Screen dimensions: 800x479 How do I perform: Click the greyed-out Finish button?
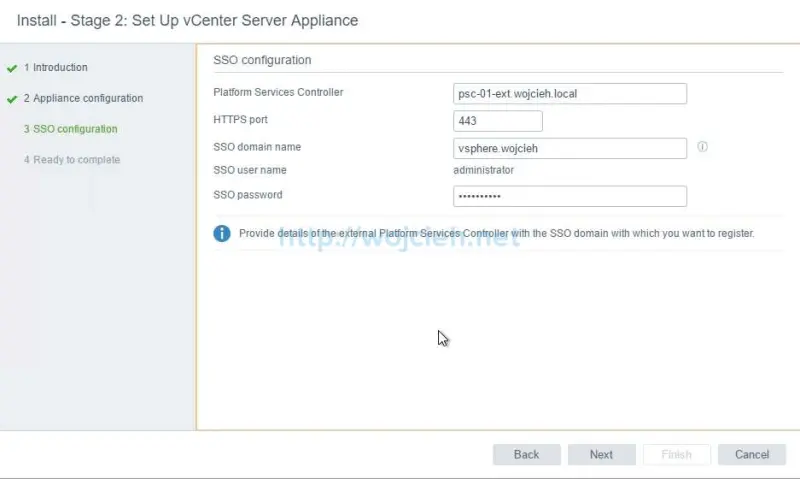[676, 454]
